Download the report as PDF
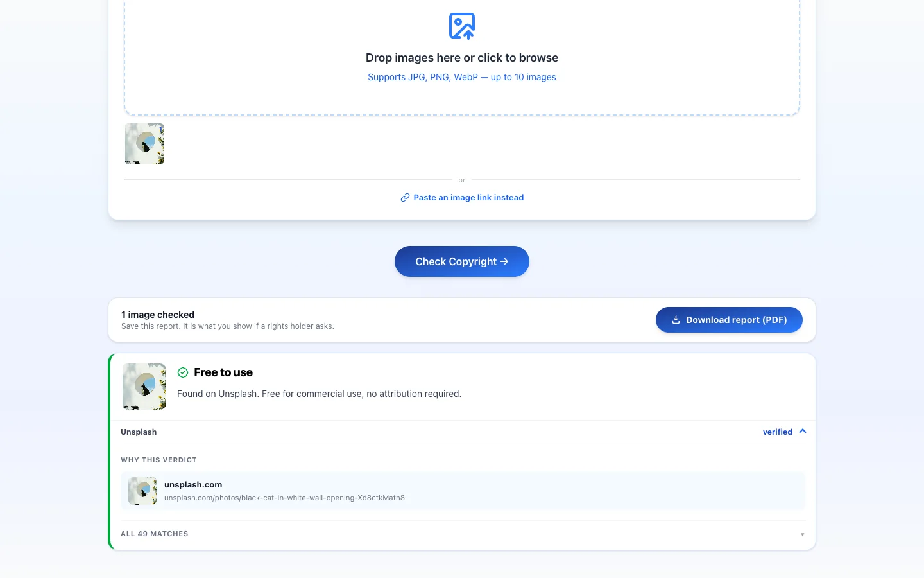The height and width of the screenshot is (578, 924). (x=729, y=320)
